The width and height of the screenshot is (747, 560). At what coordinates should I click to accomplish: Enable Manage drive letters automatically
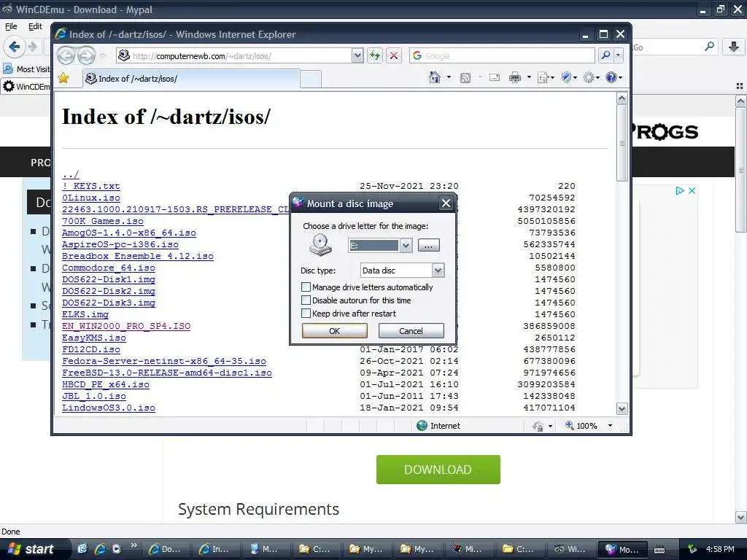coord(306,287)
